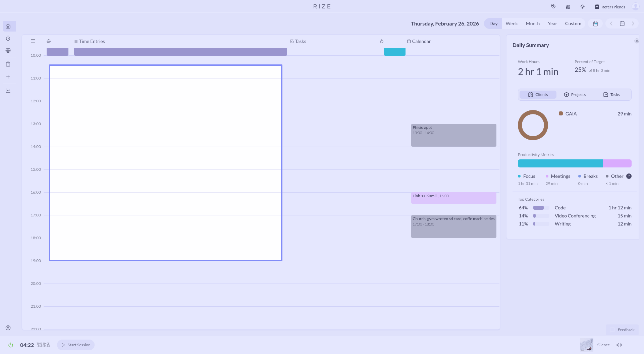Toggle the tracking power button
Screen dimensions: 644x354
(x=11, y=345)
